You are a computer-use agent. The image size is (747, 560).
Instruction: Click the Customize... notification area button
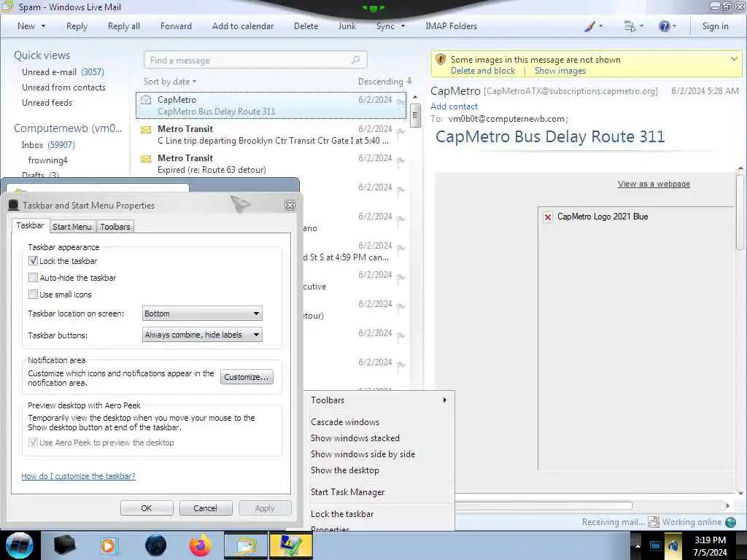247,377
